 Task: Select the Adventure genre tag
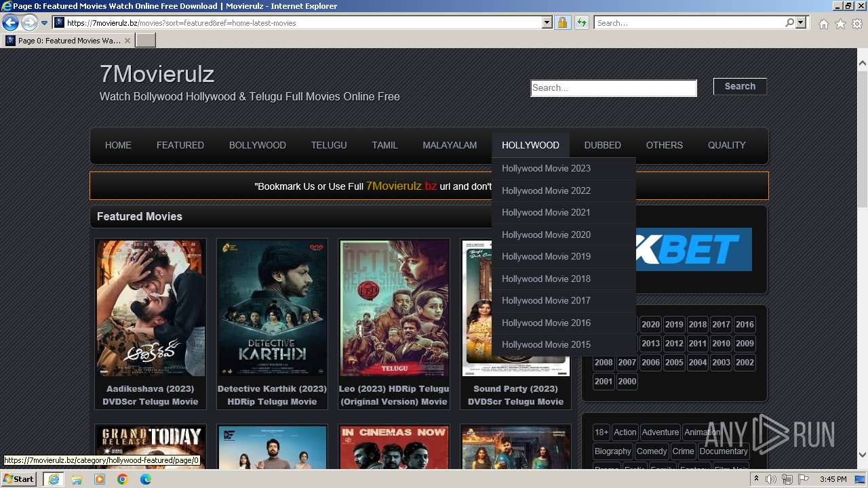pyautogui.click(x=660, y=432)
